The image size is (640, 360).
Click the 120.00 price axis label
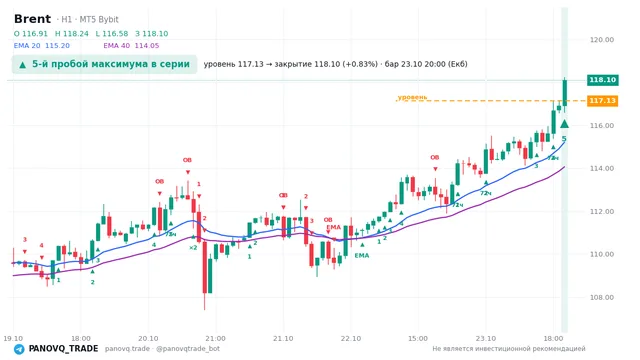pos(602,40)
